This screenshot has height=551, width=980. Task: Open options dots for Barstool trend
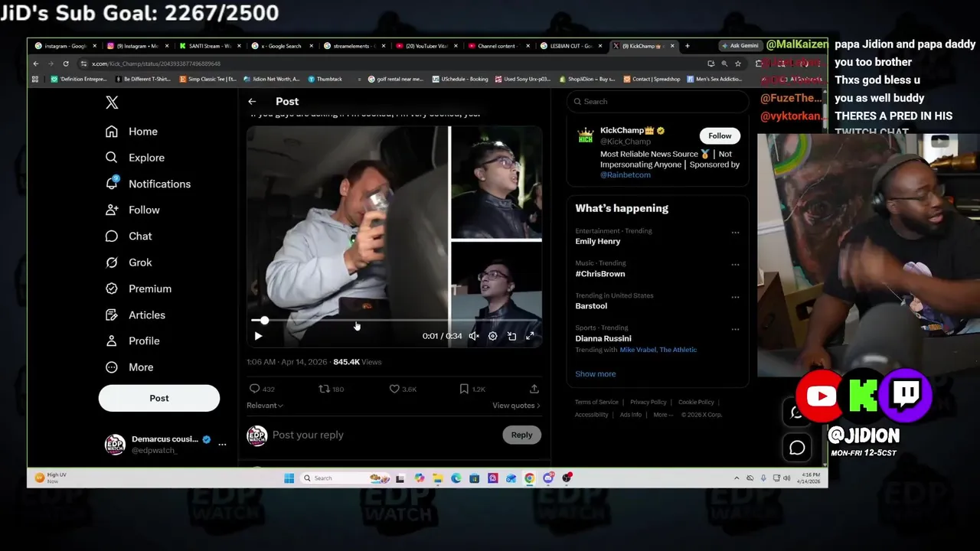click(735, 297)
